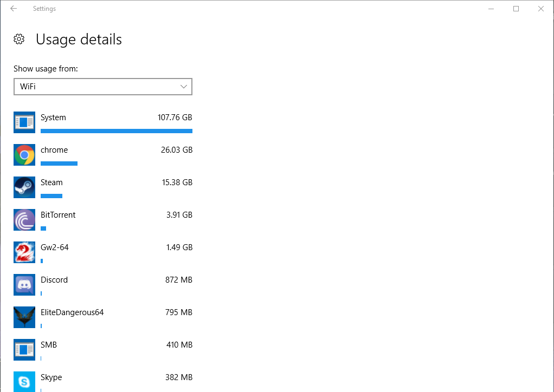Image resolution: width=554 pixels, height=392 pixels.
Task: Click the Usage details heading
Action: click(x=79, y=39)
